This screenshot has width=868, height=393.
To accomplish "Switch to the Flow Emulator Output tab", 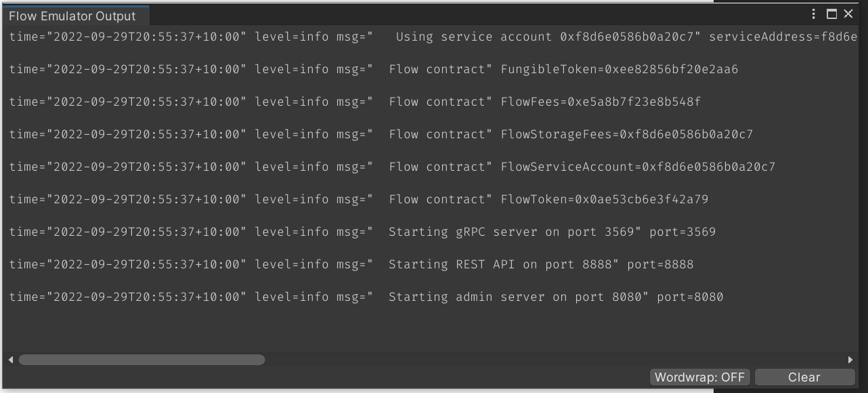I will 71,14.
